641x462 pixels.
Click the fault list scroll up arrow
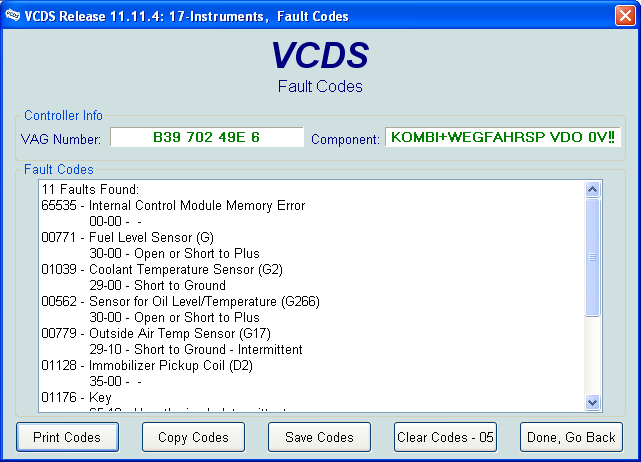point(592,189)
